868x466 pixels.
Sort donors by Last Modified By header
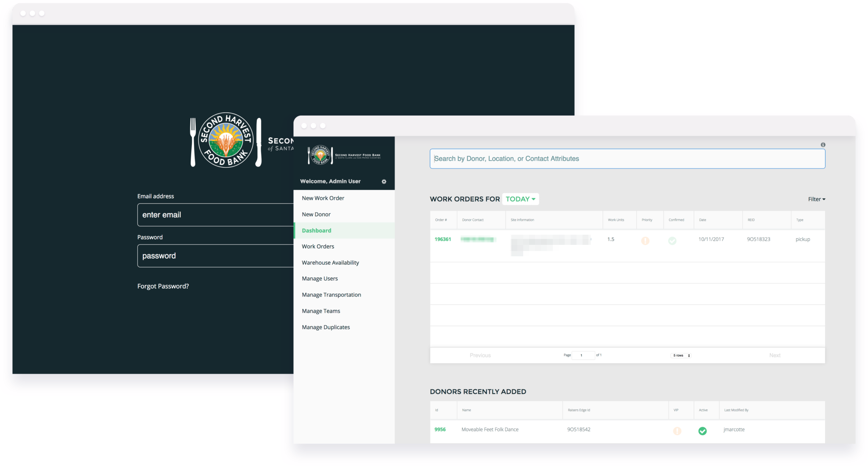click(772, 410)
